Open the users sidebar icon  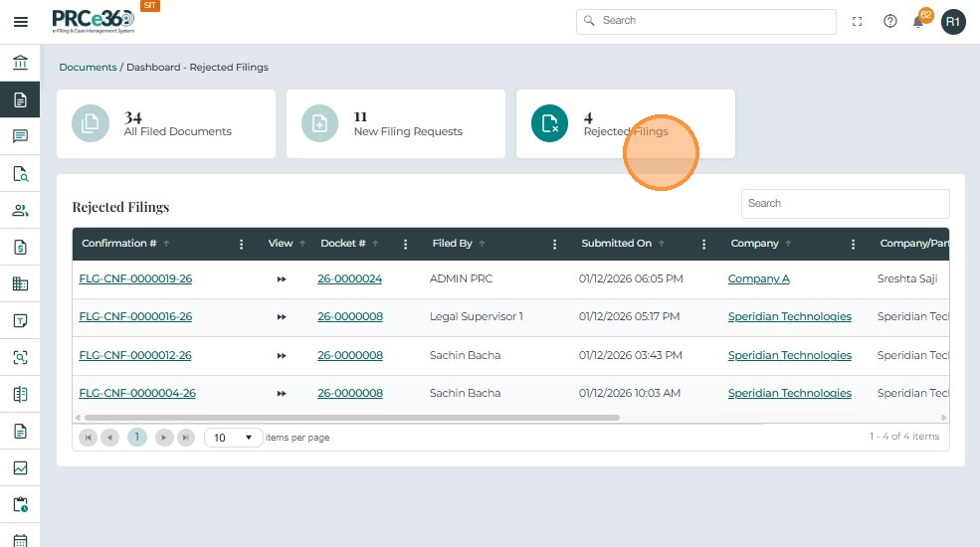(x=20, y=211)
